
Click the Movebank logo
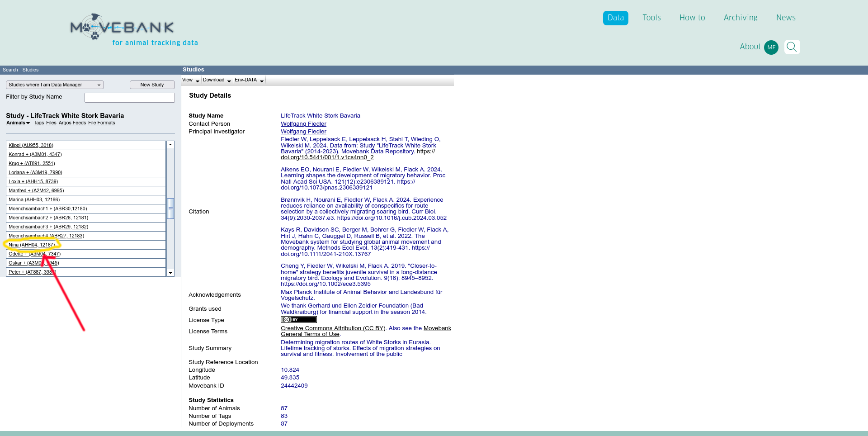pos(122,28)
